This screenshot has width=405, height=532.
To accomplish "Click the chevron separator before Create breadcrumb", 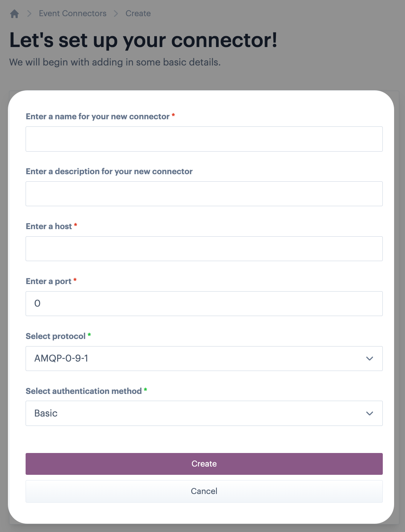I will 116,14.
